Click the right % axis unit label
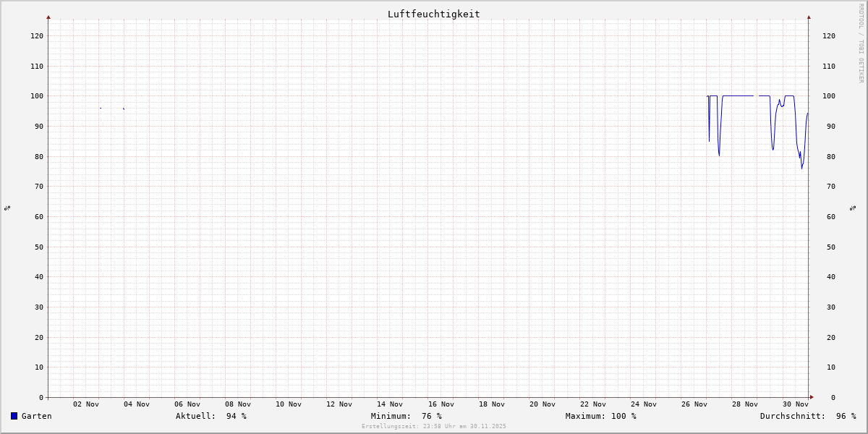This screenshot has width=868, height=434. [853, 208]
